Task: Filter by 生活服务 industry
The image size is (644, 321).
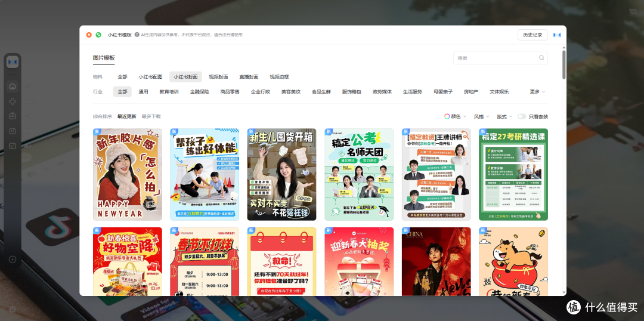Action: click(x=413, y=92)
